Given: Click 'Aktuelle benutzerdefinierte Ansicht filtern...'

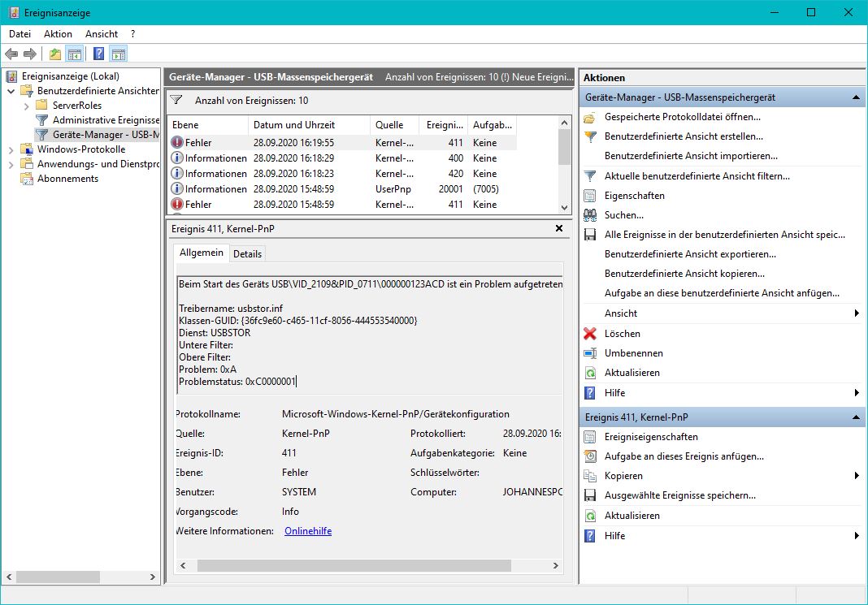Looking at the screenshot, I should point(697,176).
